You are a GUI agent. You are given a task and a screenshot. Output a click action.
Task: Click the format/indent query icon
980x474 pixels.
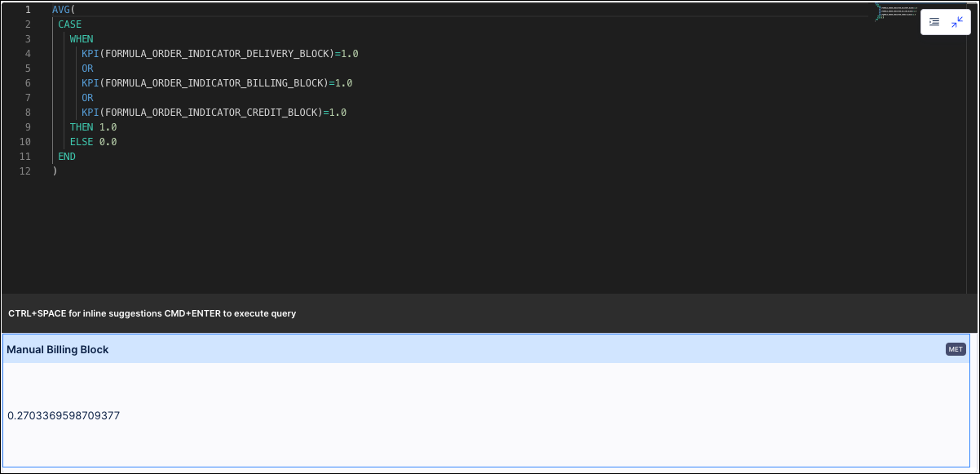tap(934, 22)
